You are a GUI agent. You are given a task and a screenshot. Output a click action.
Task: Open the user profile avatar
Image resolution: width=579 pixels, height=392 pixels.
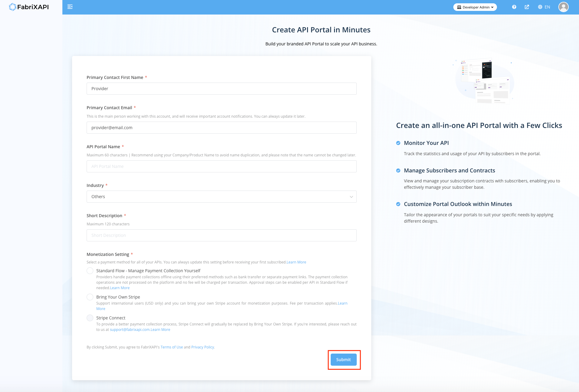[563, 7]
